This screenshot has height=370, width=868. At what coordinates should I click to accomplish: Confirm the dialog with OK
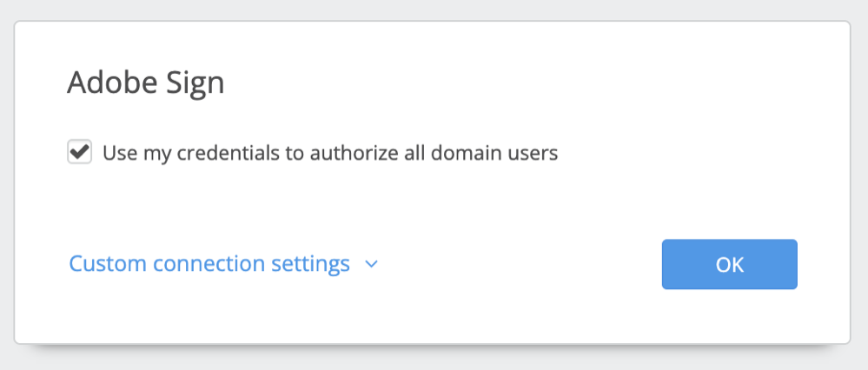click(x=730, y=264)
